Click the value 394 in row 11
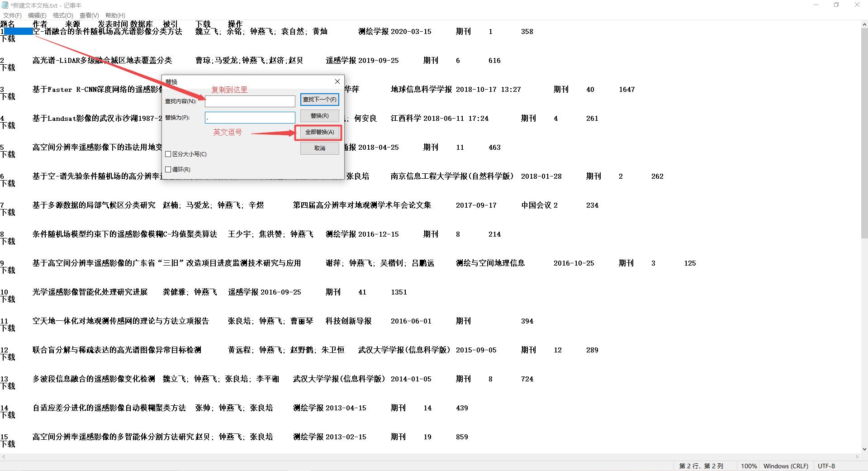The image size is (868, 471). click(527, 321)
